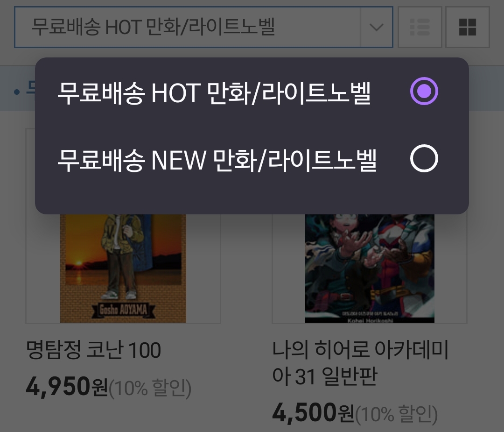This screenshot has height=432, width=504.
Task: Choose 무료배송 HOT 만화/라이트노벨 option text
Action: [x=214, y=92]
